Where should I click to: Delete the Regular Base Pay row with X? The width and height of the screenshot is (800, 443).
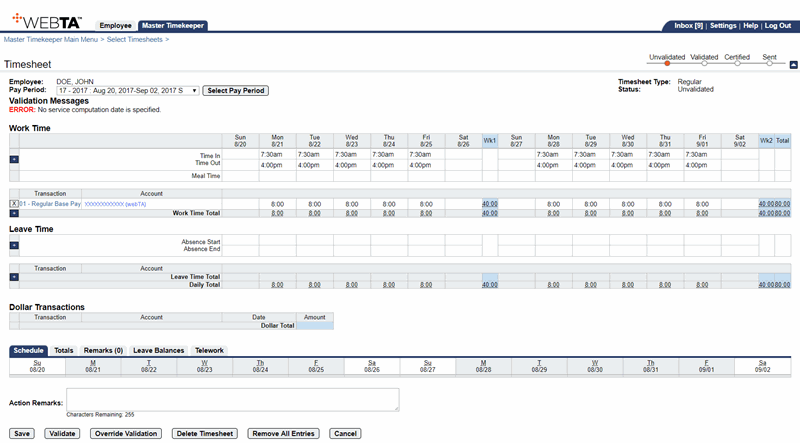[14, 204]
